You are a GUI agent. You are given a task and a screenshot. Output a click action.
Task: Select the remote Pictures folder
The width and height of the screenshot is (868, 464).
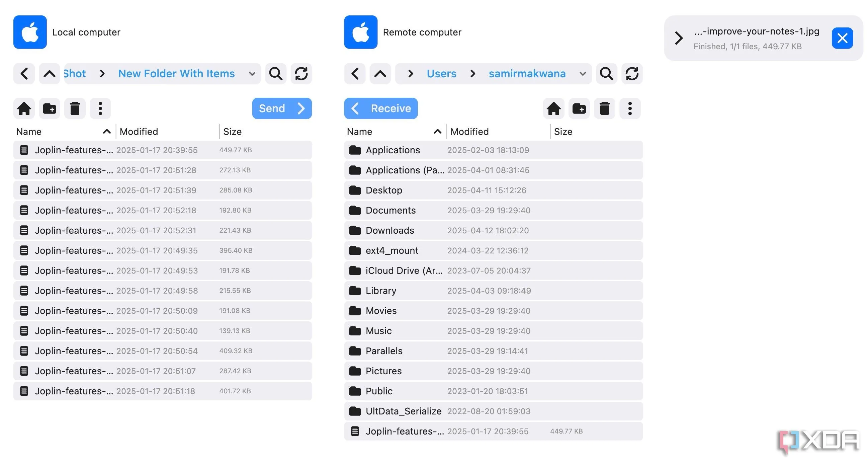pos(494,371)
